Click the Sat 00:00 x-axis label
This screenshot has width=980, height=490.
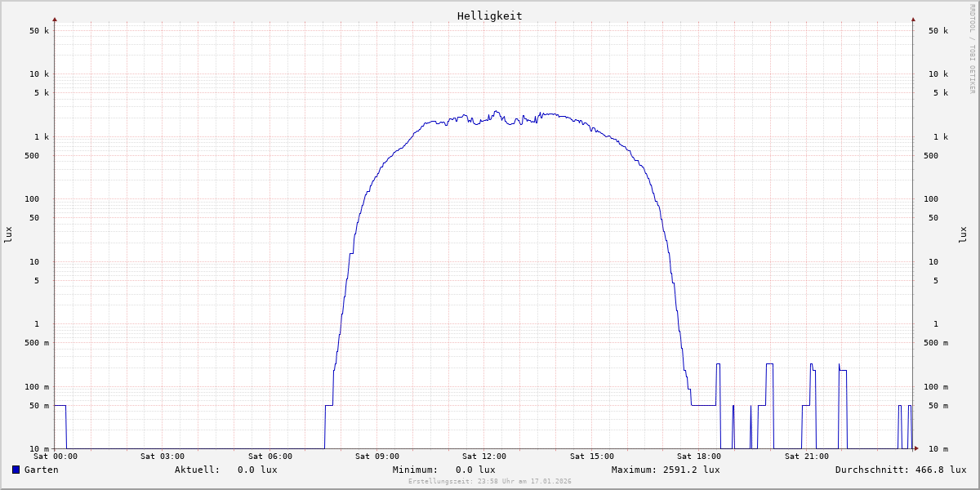tap(56, 457)
